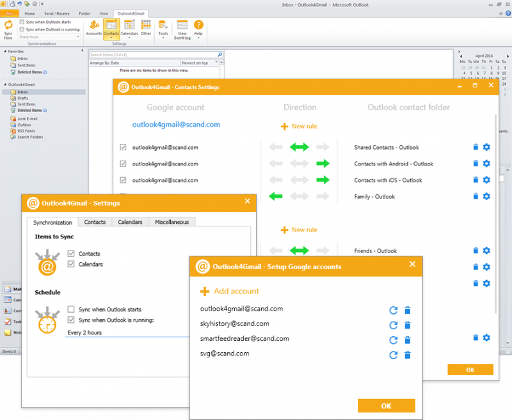Click OK in Setup Google accounts dialog

387,406
